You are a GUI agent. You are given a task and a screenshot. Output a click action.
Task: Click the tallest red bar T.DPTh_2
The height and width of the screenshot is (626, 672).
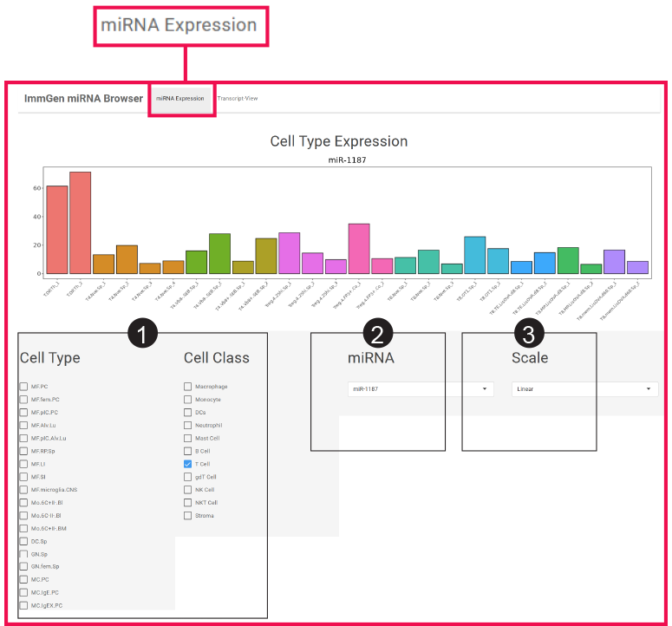tap(80, 223)
